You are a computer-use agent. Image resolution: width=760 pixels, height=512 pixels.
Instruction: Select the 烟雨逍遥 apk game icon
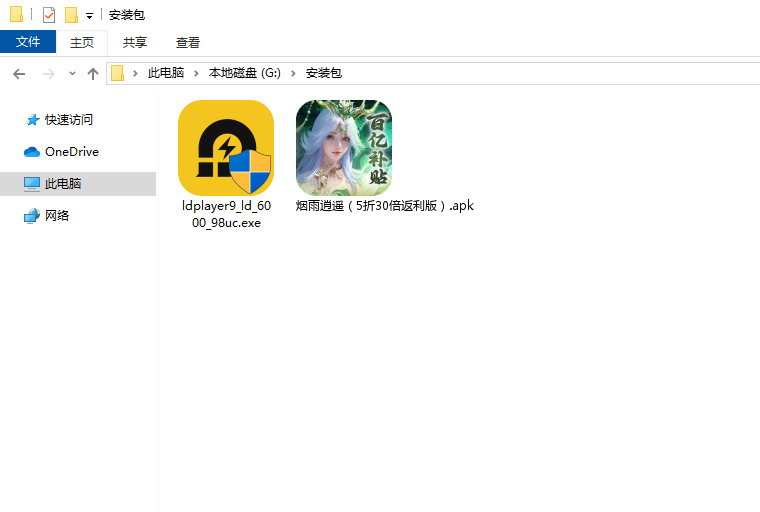tap(343, 148)
